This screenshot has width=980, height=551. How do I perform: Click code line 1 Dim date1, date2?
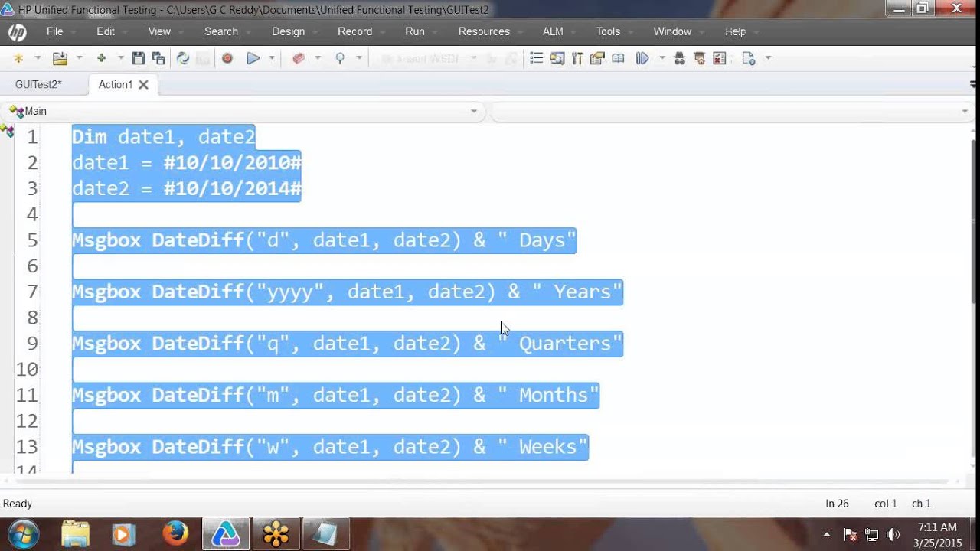[x=163, y=137]
